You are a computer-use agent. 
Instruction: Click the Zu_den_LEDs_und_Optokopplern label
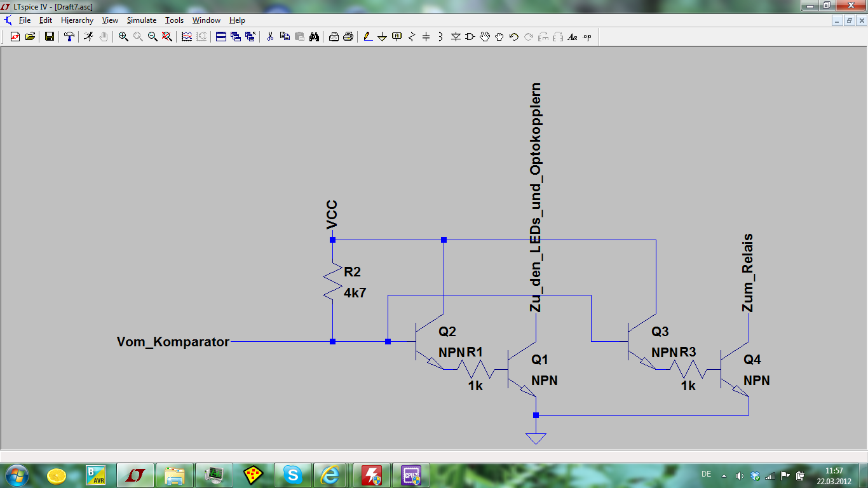[536, 198]
